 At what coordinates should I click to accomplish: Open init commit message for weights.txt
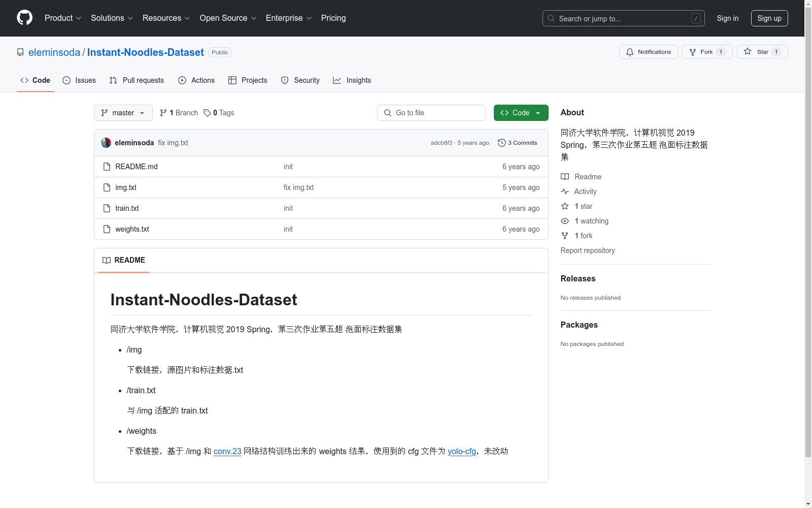pos(288,229)
